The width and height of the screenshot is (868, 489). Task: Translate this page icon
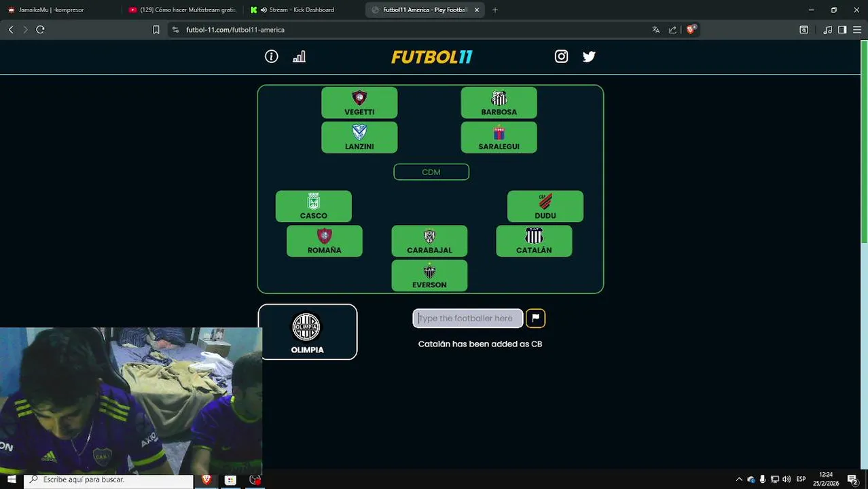(655, 30)
